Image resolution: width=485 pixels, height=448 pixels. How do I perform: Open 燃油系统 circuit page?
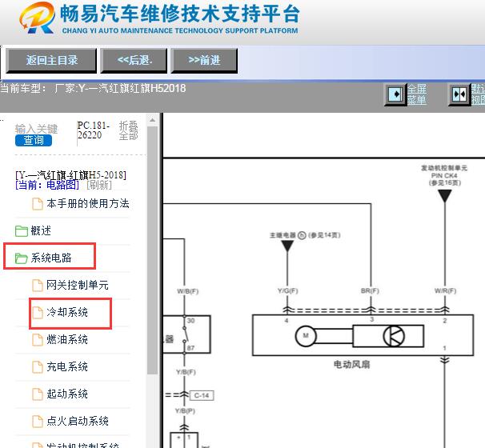pos(67,339)
